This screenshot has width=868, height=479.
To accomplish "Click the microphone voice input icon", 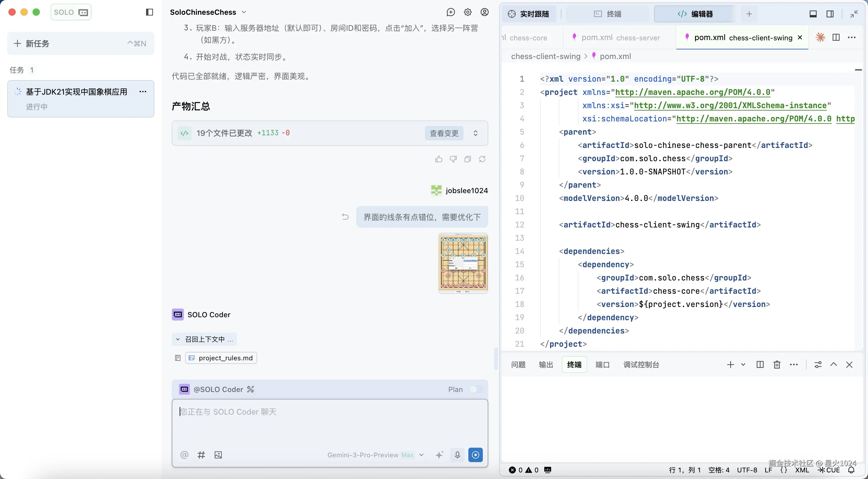I will point(457,455).
